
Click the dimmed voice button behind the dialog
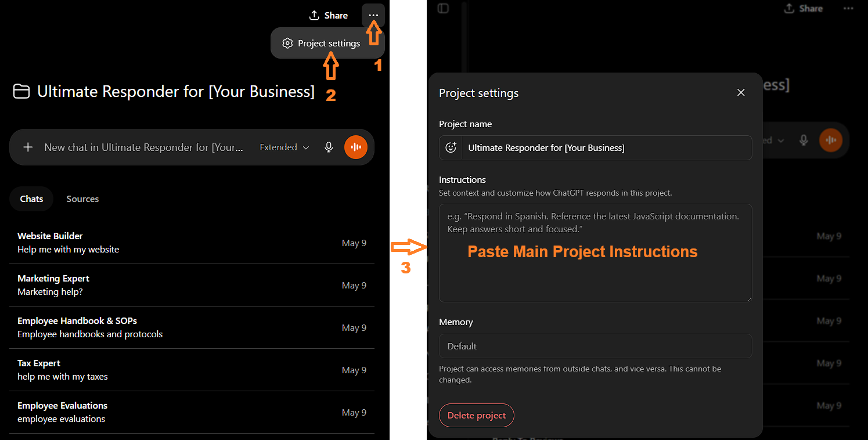click(x=831, y=140)
